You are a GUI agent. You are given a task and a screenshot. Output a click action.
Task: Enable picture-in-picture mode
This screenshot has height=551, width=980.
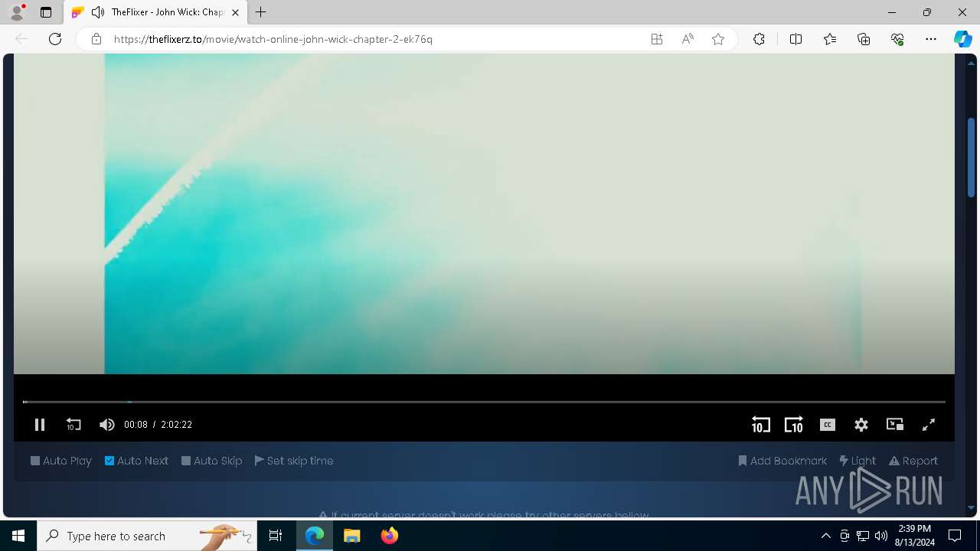(x=895, y=425)
